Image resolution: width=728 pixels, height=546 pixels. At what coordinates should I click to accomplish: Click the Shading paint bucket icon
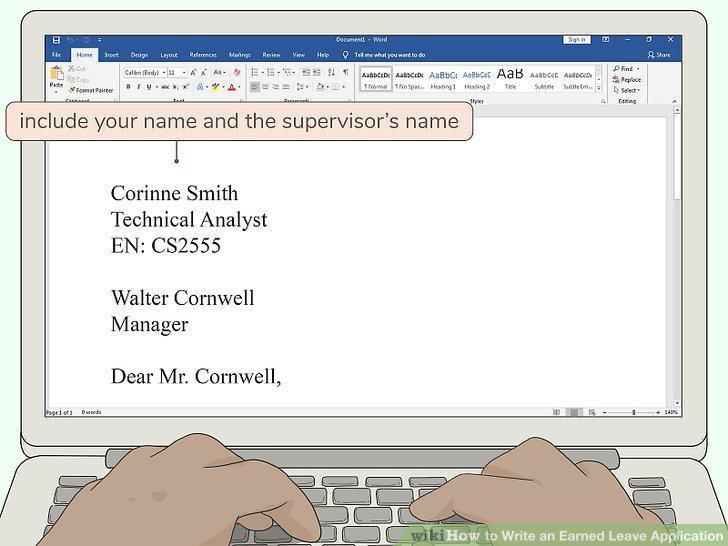tap(320, 87)
